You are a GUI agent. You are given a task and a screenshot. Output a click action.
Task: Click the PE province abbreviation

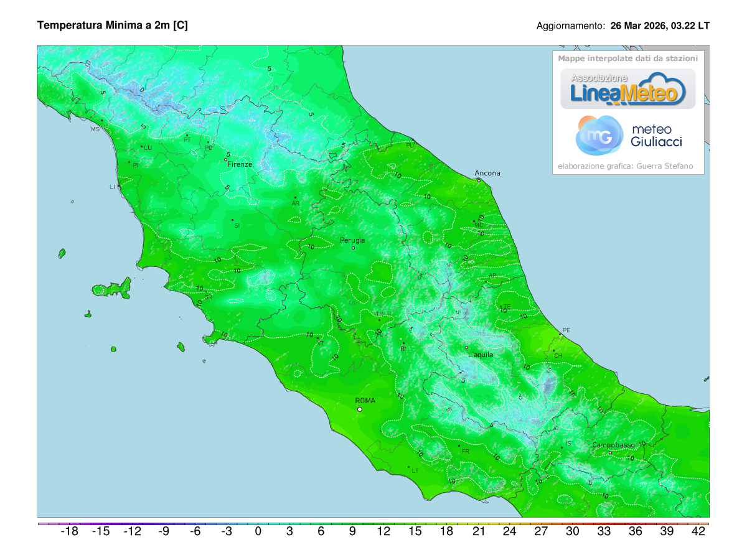coord(566,330)
